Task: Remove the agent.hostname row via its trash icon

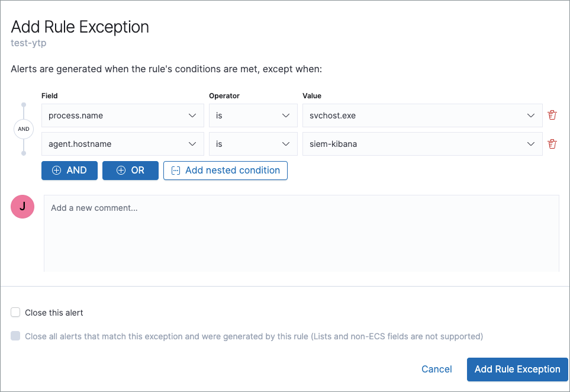Action: 552,143
